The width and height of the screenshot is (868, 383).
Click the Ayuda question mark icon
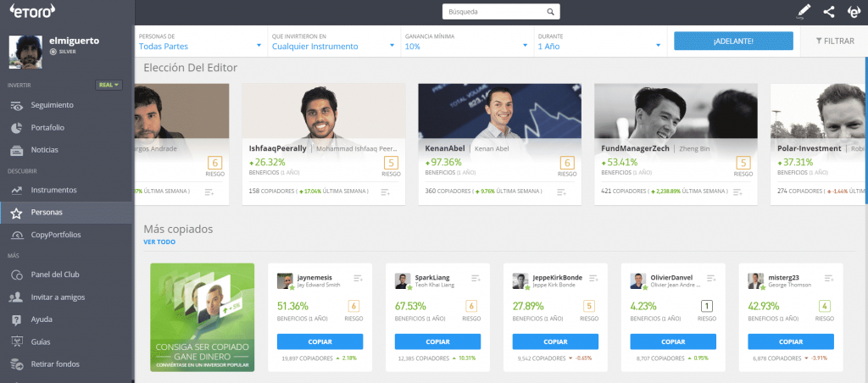(17, 319)
